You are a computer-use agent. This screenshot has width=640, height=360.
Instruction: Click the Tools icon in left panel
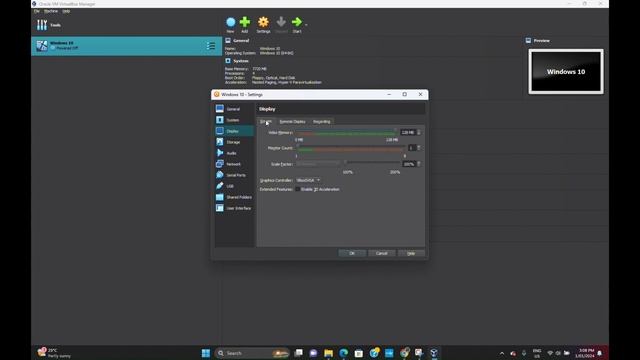coord(42,25)
